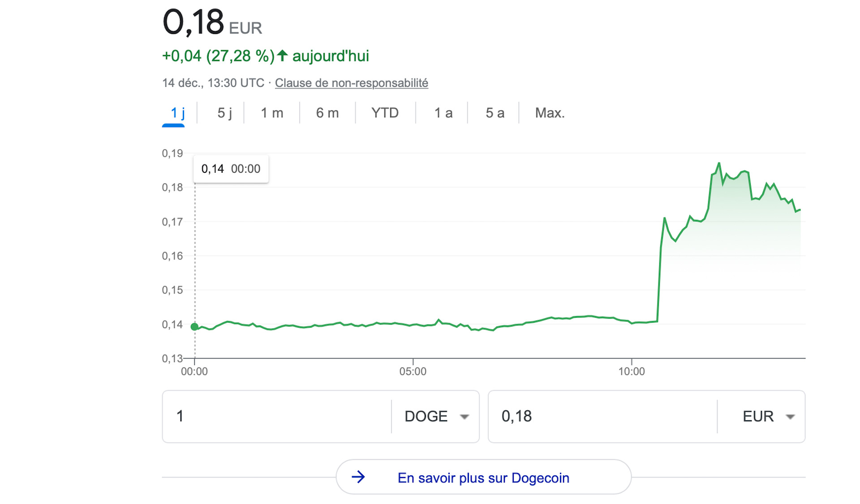Click the DOGE amount input field
The width and height of the screenshot is (860, 504).
click(277, 417)
